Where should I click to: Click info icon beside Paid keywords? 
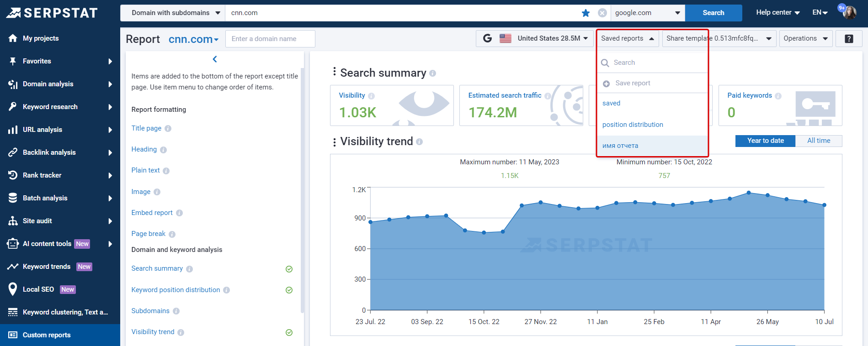778,96
